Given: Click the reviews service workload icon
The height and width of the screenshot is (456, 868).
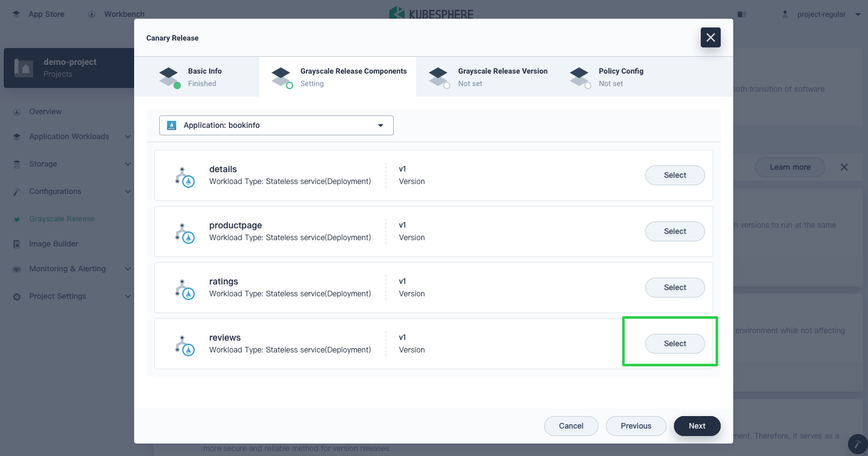Looking at the screenshot, I should coord(184,344).
